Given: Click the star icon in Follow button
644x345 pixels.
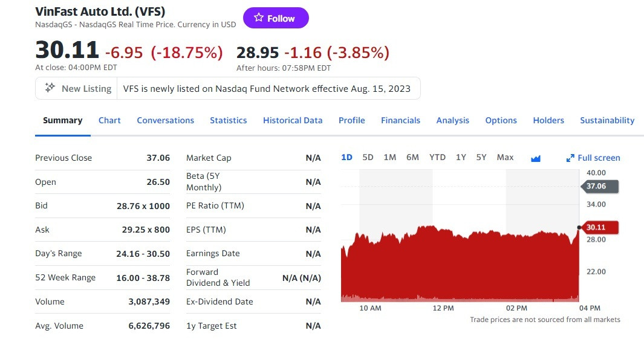Looking at the screenshot, I should point(259,18).
